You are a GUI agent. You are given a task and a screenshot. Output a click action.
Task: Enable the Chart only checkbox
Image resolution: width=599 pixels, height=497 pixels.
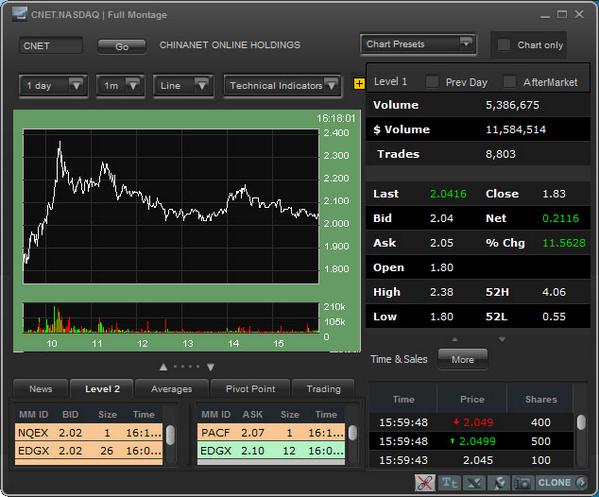click(x=503, y=45)
